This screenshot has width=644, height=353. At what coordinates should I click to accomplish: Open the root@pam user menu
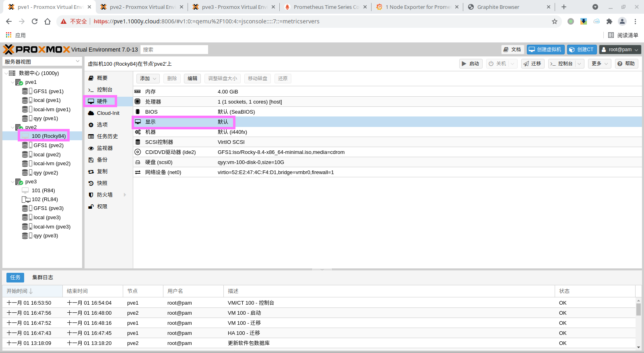620,50
